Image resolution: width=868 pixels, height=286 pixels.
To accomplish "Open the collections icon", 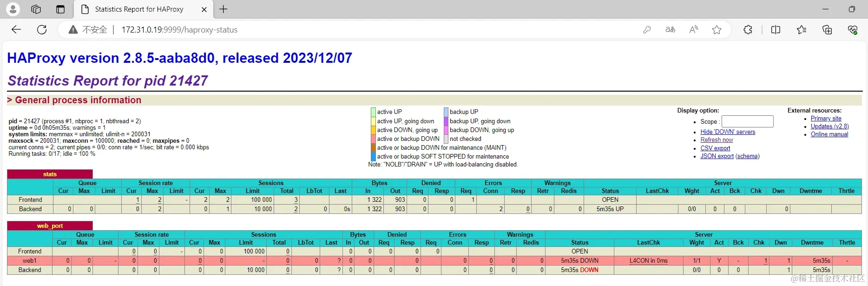I will point(827,30).
